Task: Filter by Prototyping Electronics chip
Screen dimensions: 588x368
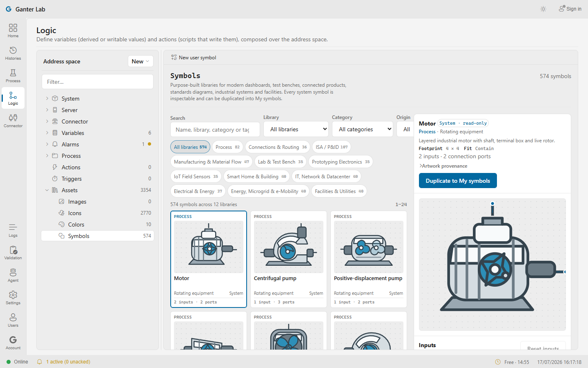Action: (x=341, y=162)
